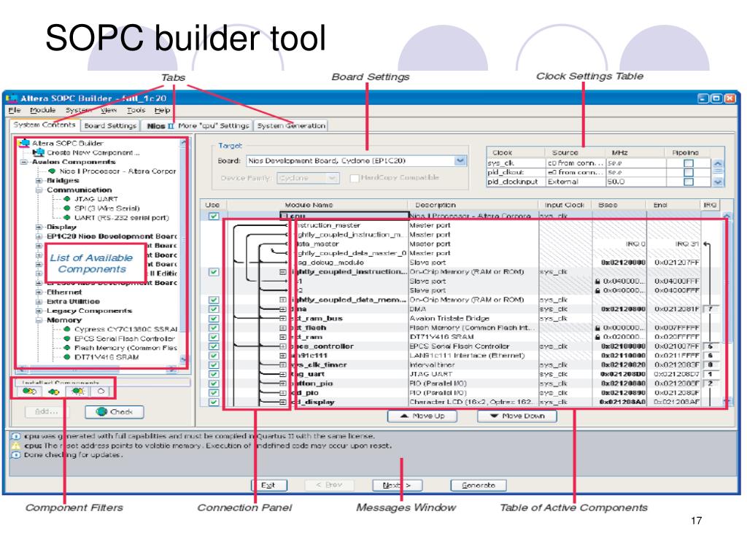The width and height of the screenshot is (747, 560).
Task: Click the Exit button
Action: coord(268,485)
